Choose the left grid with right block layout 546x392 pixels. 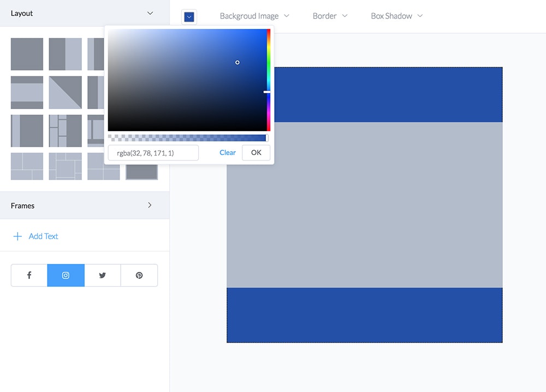point(66,131)
